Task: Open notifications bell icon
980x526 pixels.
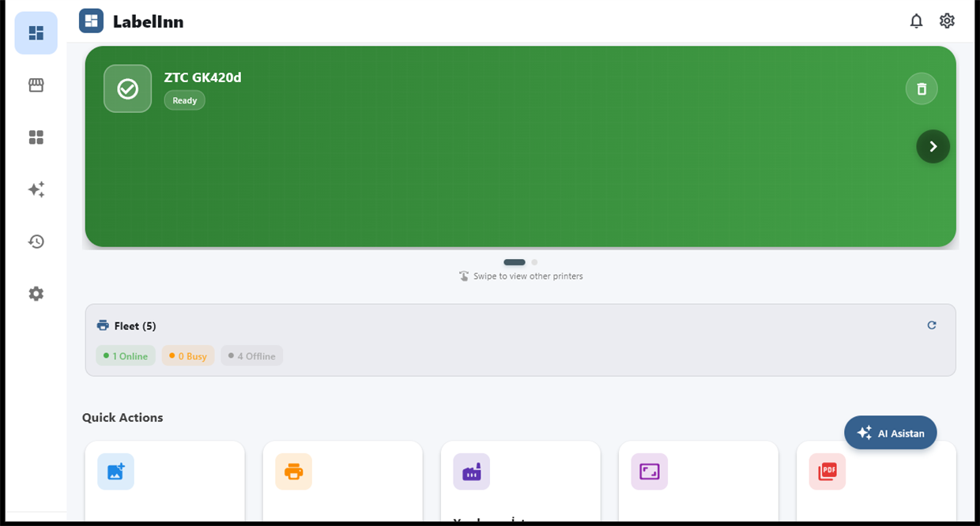Action: (916, 21)
